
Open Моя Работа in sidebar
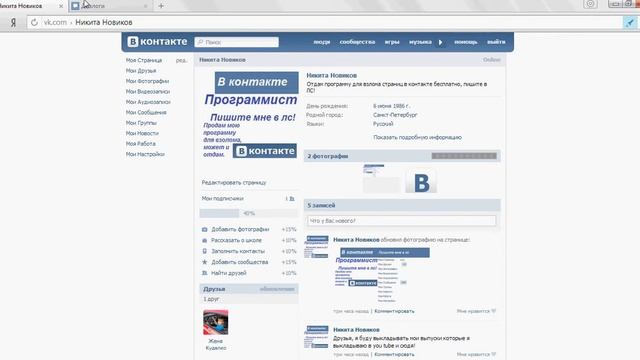coord(140,144)
